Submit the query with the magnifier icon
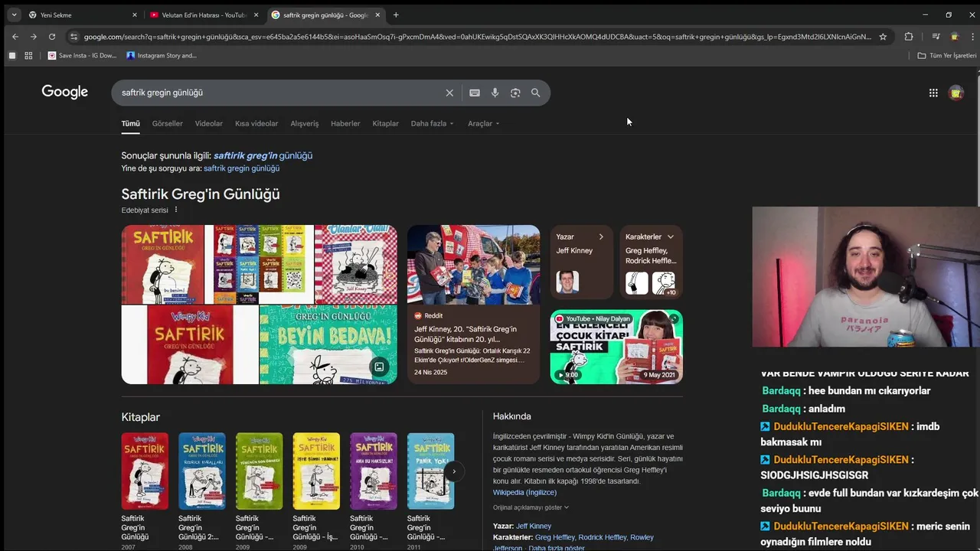This screenshot has width=980, height=551. tap(536, 93)
